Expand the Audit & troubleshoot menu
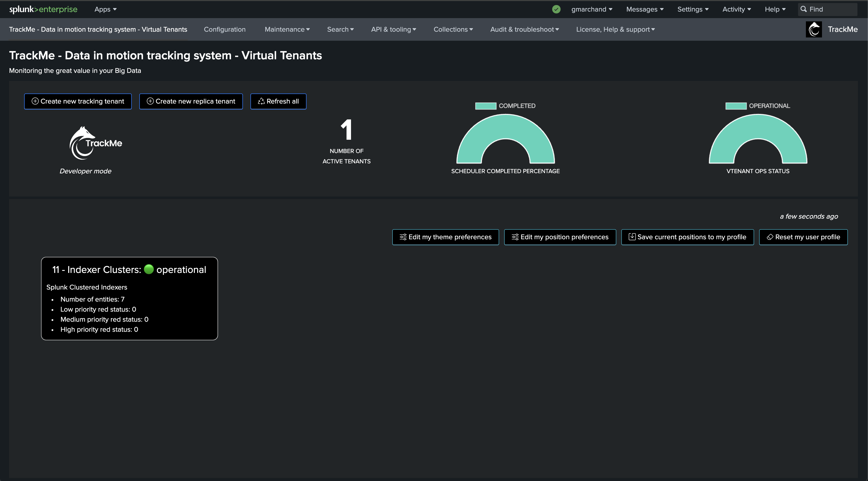Viewport: 868px width, 481px height. click(x=524, y=29)
